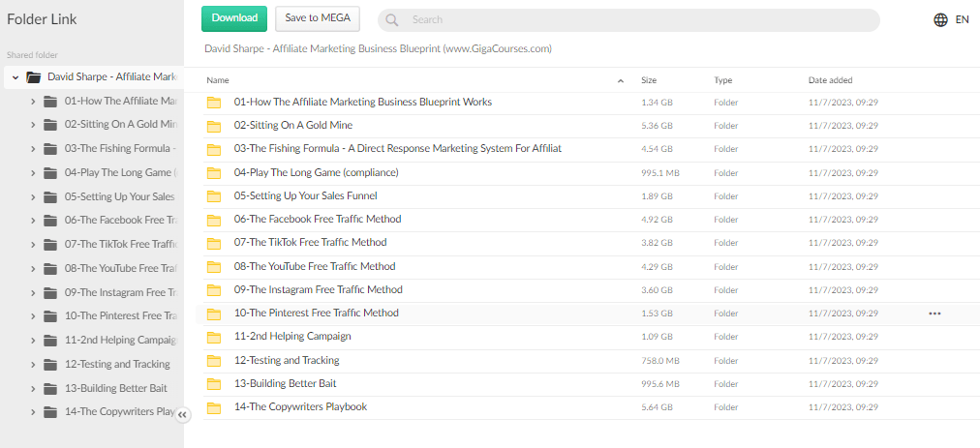Open 07-The TikTok Free Traffic Method folder
This screenshot has height=448, width=980.
tap(310, 243)
